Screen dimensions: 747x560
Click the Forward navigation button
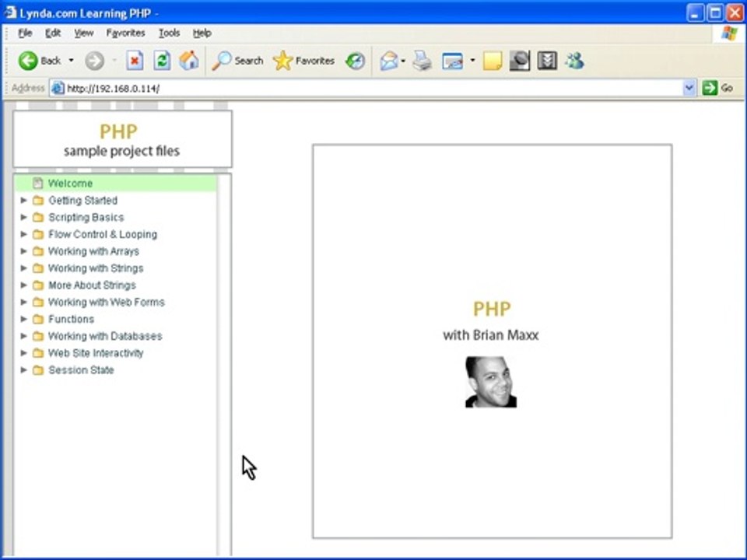point(94,61)
